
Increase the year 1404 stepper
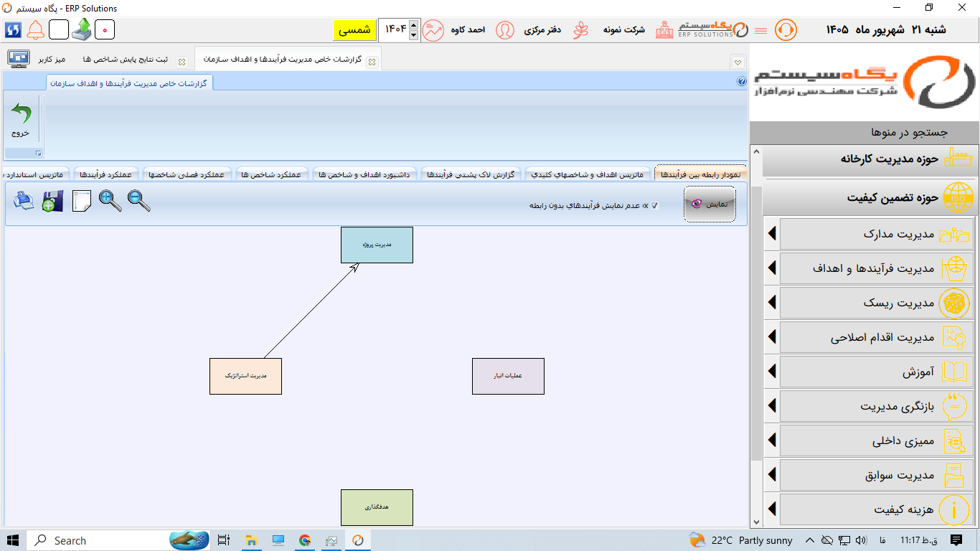click(412, 25)
